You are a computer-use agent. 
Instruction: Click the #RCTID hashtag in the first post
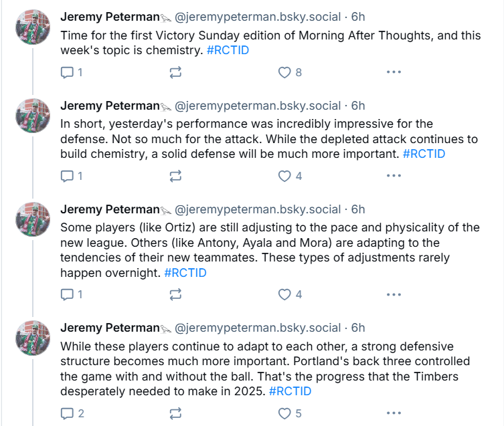(x=228, y=50)
